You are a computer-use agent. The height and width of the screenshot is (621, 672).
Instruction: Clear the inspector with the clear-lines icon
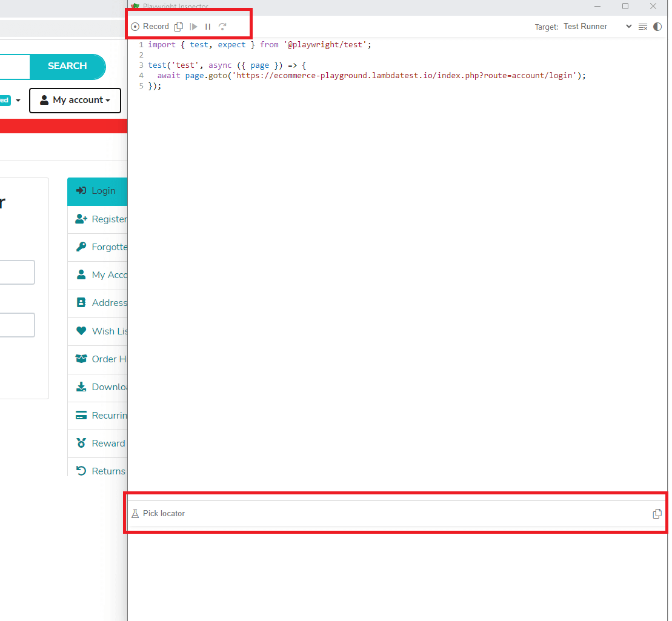click(642, 27)
